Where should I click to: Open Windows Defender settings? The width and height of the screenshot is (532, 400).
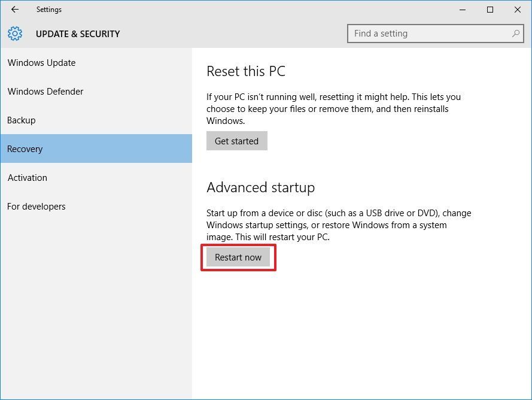click(45, 91)
